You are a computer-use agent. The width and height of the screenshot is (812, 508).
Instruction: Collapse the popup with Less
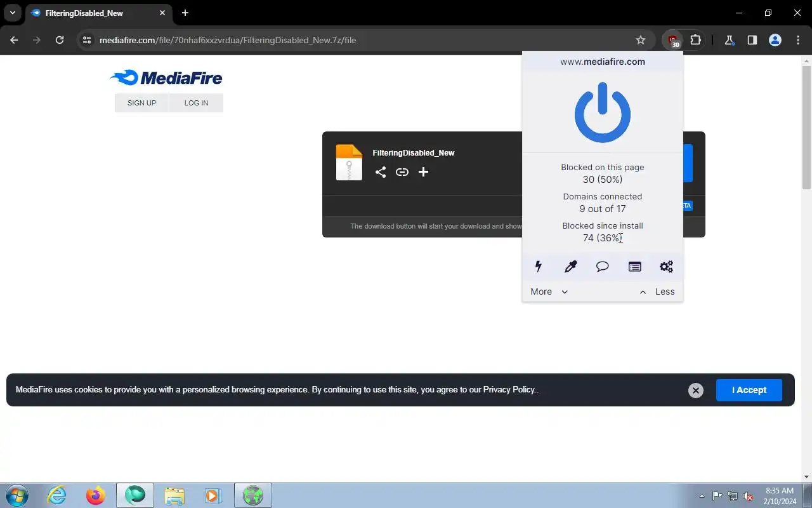(x=657, y=291)
